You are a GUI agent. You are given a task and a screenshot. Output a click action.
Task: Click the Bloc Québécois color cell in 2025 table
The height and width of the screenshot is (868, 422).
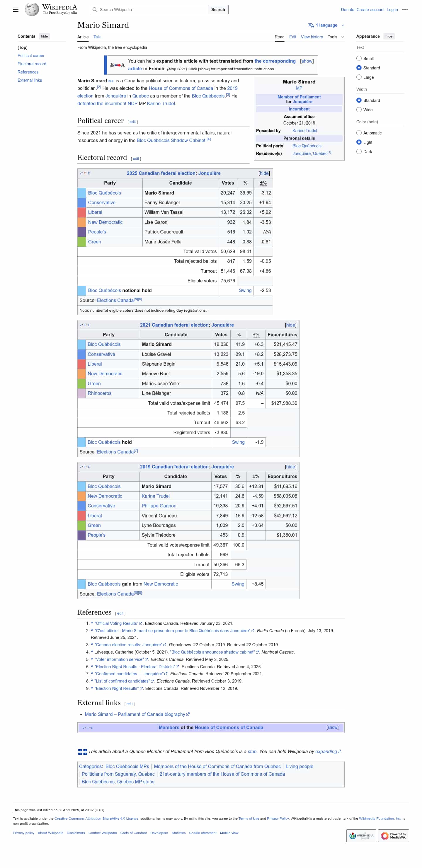click(82, 193)
